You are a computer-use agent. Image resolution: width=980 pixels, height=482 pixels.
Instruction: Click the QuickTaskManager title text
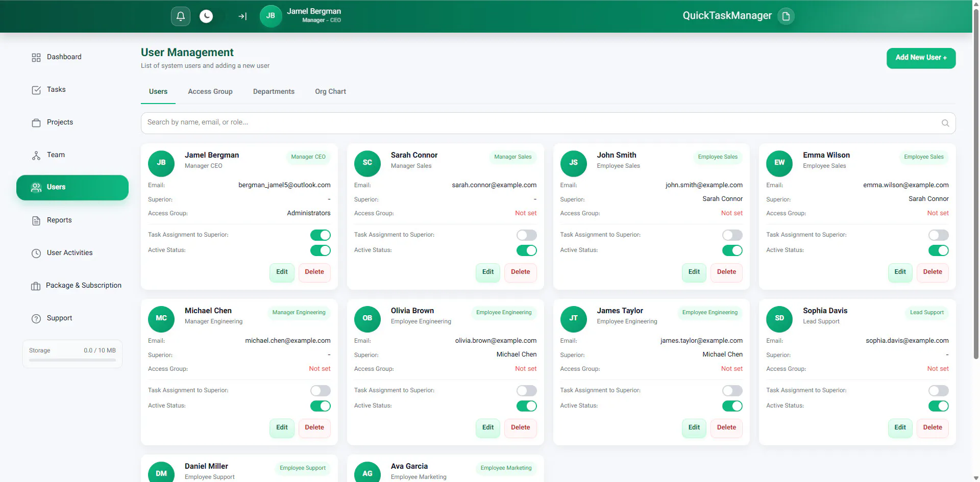727,16
